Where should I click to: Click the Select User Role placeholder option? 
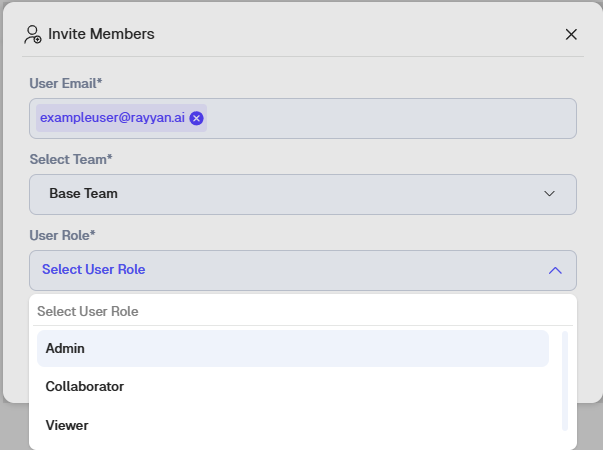[x=88, y=312]
